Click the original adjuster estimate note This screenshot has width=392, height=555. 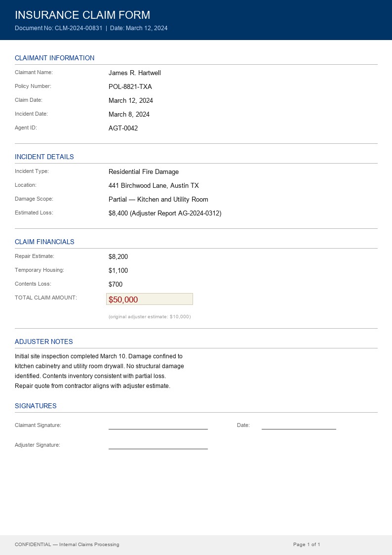[150, 316]
